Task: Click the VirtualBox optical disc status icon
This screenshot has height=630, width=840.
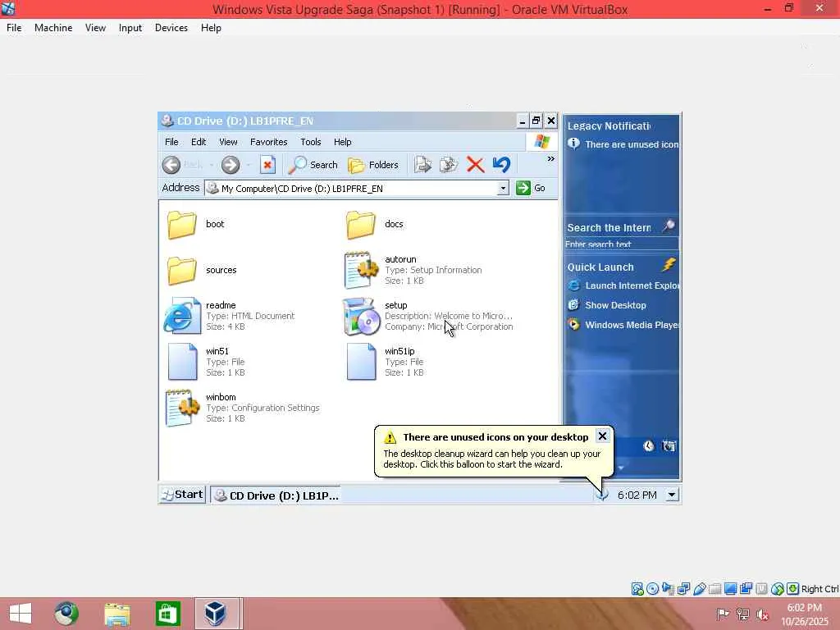Action: coord(652,589)
